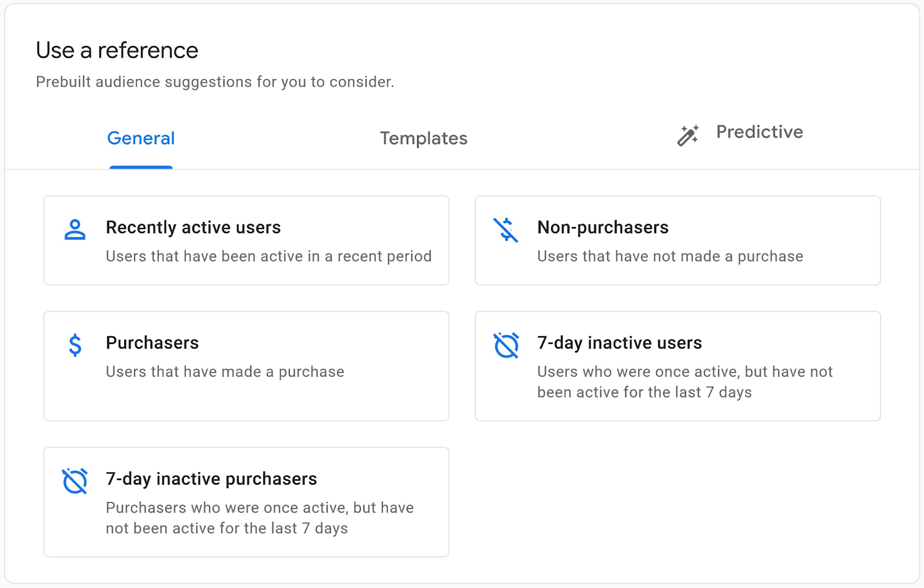The image size is (924, 588).
Task: Select the General tab
Action: (140, 138)
